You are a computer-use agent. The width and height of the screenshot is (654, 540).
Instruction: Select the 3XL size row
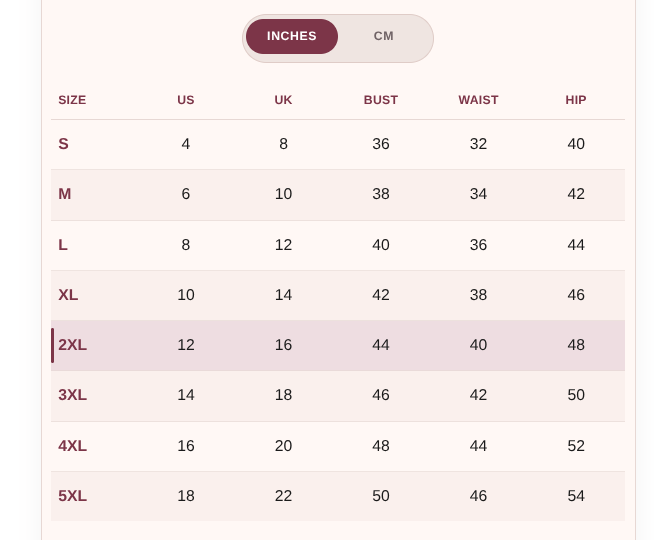(338, 396)
